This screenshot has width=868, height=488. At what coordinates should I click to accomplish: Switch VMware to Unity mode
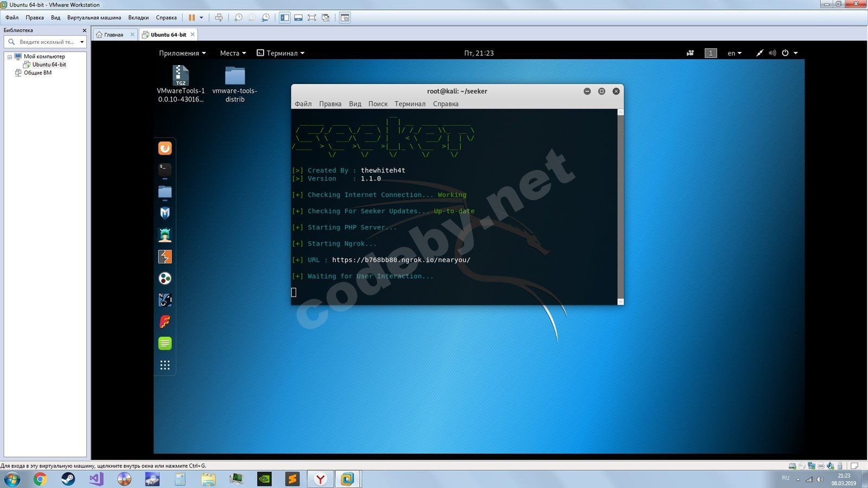point(325,17)
